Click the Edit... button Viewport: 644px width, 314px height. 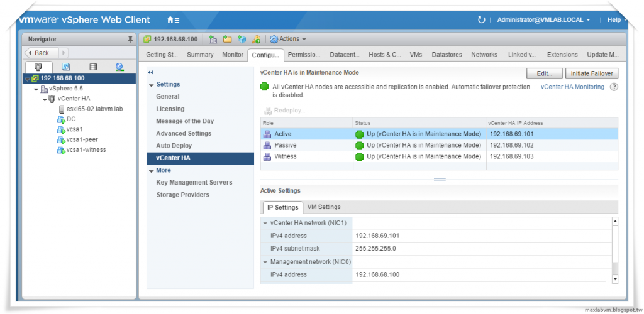tap(545, 73)
